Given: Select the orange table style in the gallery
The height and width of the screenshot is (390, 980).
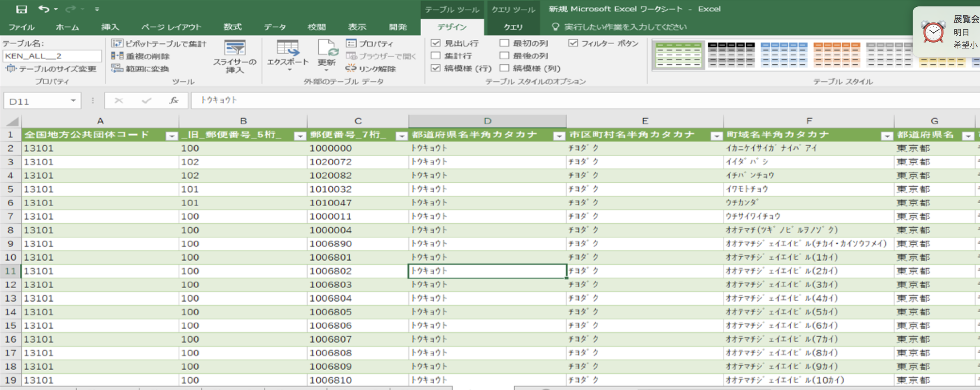Looking at the screenshot, I should pos(836,55).
